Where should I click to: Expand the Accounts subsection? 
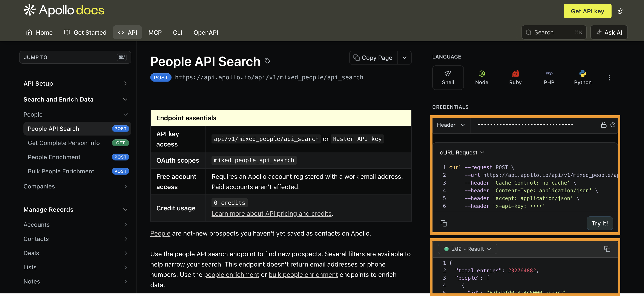75,225
